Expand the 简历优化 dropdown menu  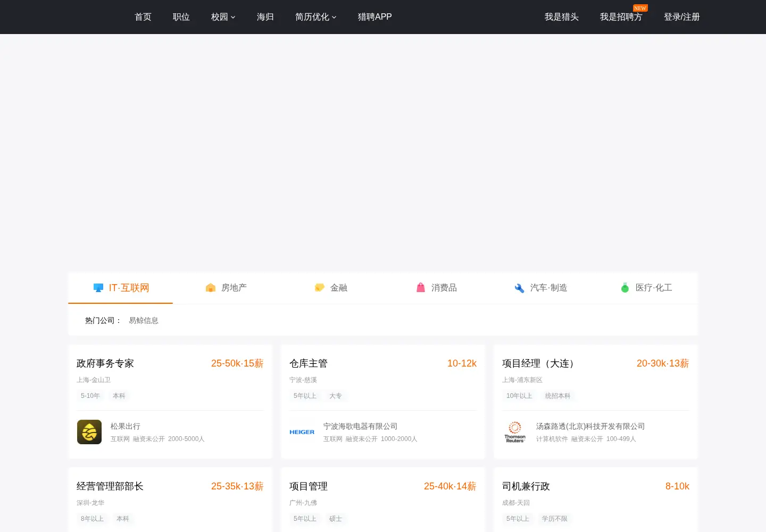[x=316, y=17]
